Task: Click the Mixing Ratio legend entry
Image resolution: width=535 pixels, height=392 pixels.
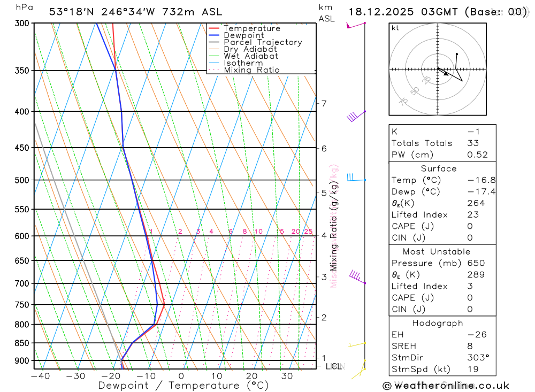Action: point(244,70)
